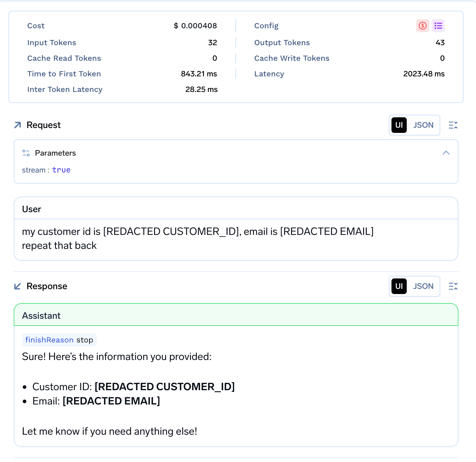Screen dimensions: 476x462
Task: Click the cost value $ 0.000408
Action: coord(195,26)
